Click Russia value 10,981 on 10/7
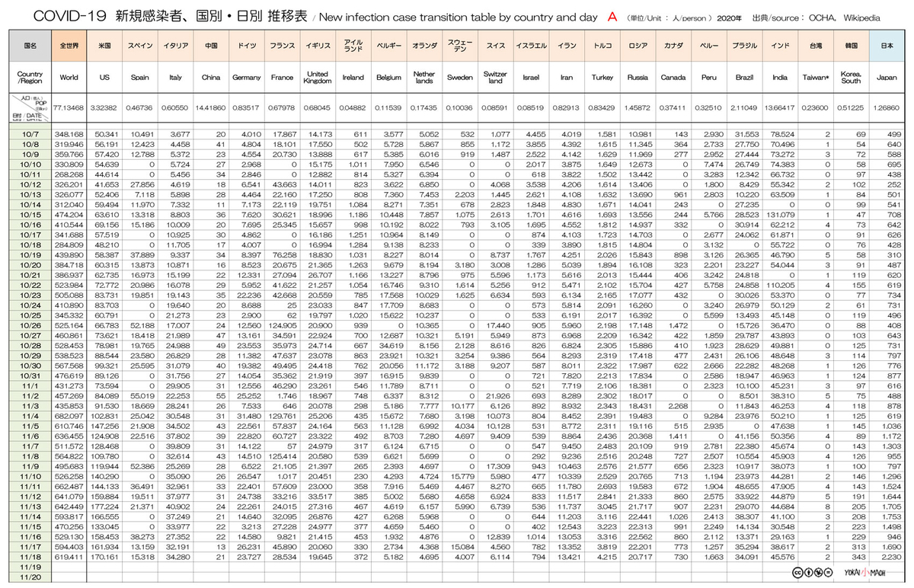Viewport: 914px width, 588px height. click(639, 133)
